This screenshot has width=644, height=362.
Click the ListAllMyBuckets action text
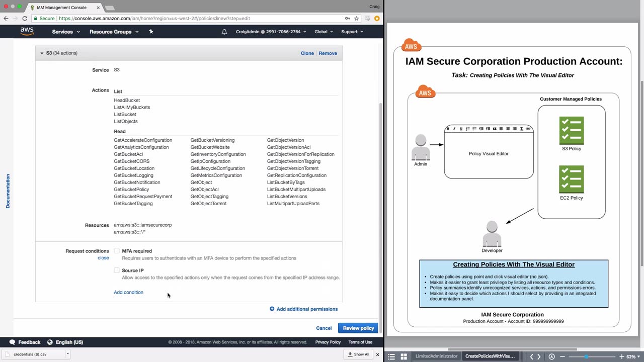pyautogui.click(x=132, y=107)
